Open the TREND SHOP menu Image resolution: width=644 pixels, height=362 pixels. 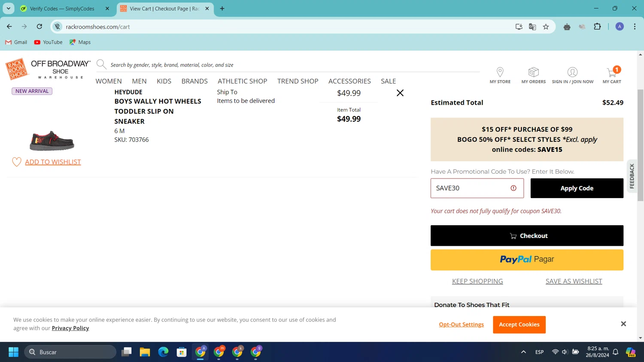click(x=298, y=81)
